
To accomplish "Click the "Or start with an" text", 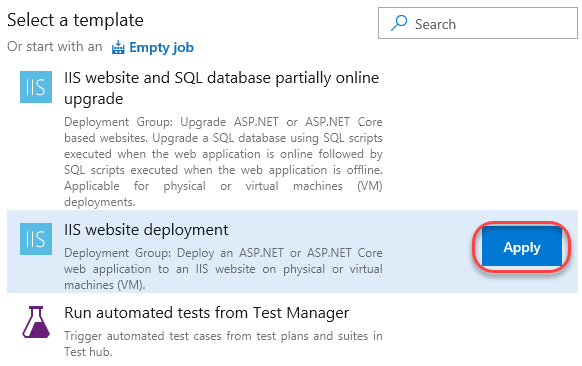I will point(55,47).
